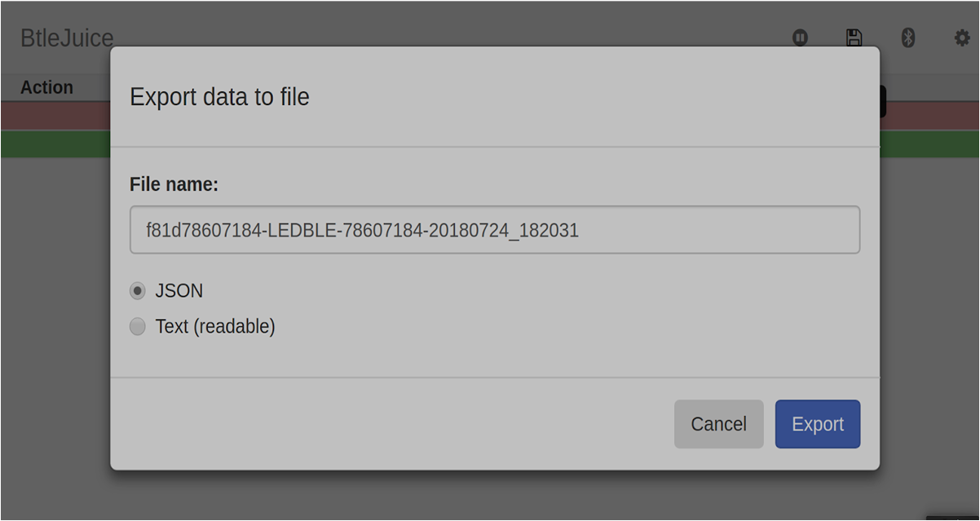Click the floppy disk save icon
Screen dimensions: 980x521
(854, 38)
